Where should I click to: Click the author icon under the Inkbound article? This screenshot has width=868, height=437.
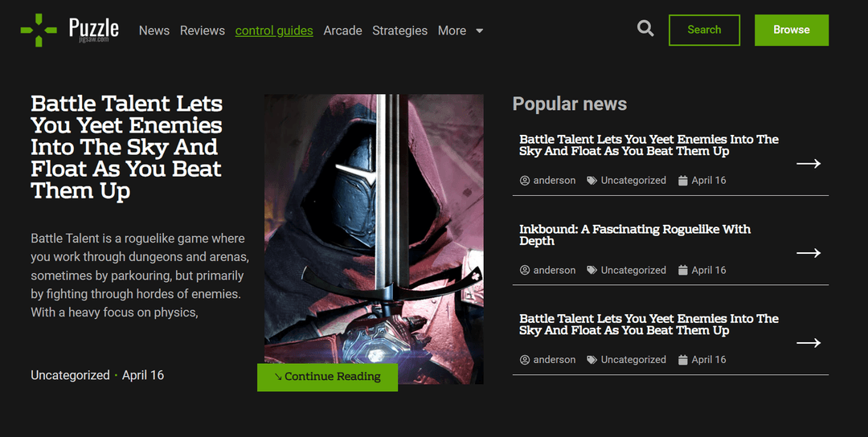pyautogui.click(x=525, y=270)
